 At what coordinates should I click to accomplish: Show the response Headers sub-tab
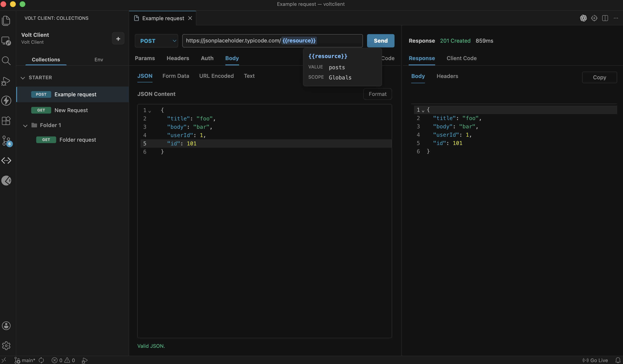[447, 76]
